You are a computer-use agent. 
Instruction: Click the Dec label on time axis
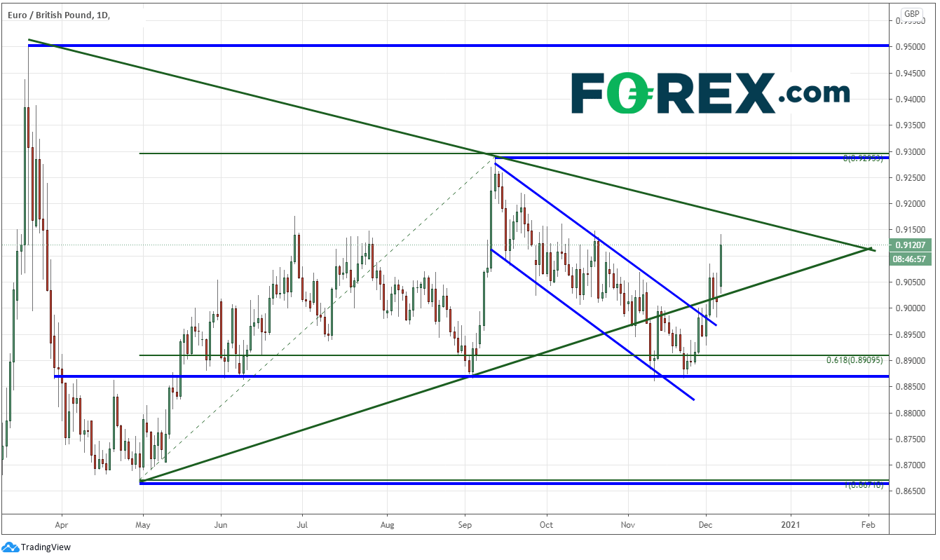pos(706,524)
